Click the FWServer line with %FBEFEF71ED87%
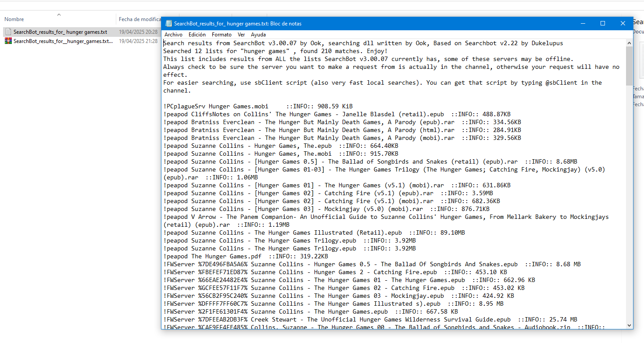This screenshot has height=343, width=644. tap(335, 272)
